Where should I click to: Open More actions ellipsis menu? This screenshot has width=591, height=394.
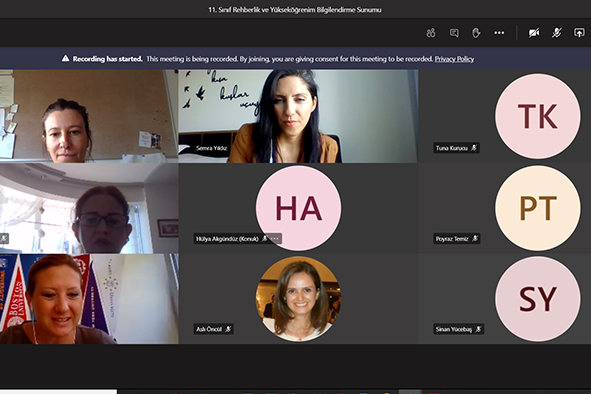[x=499, y=33]
